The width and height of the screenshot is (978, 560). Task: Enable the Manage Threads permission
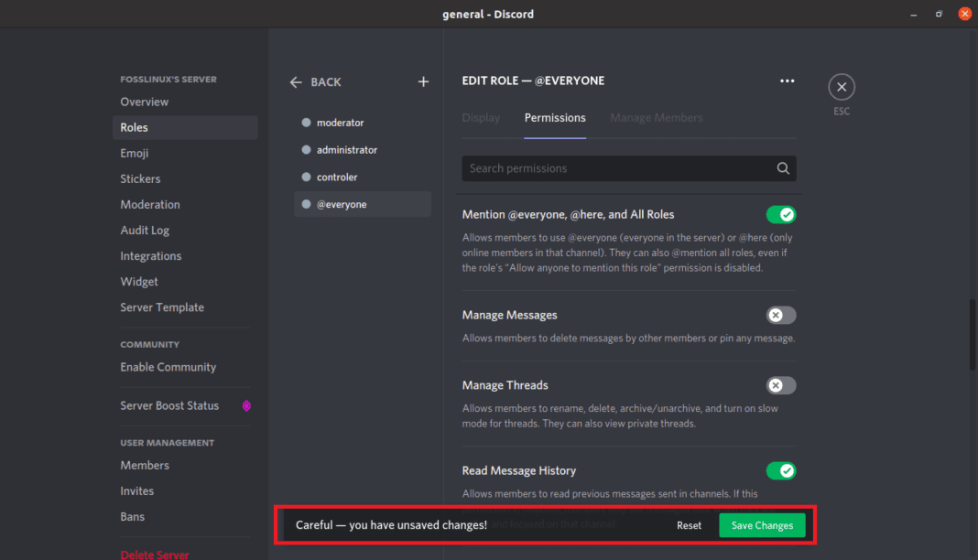pos(780,385)
